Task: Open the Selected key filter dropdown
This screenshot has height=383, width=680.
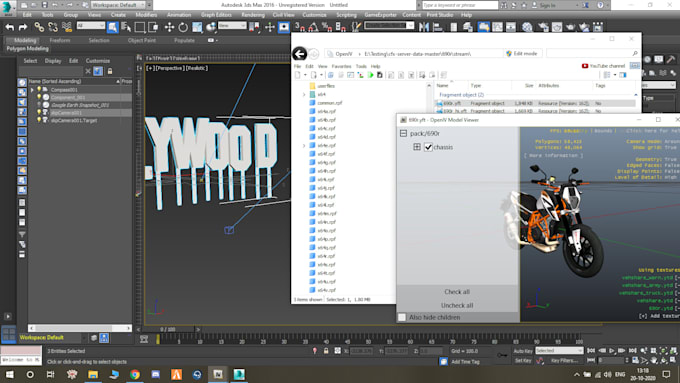Action: coord(559,350)
